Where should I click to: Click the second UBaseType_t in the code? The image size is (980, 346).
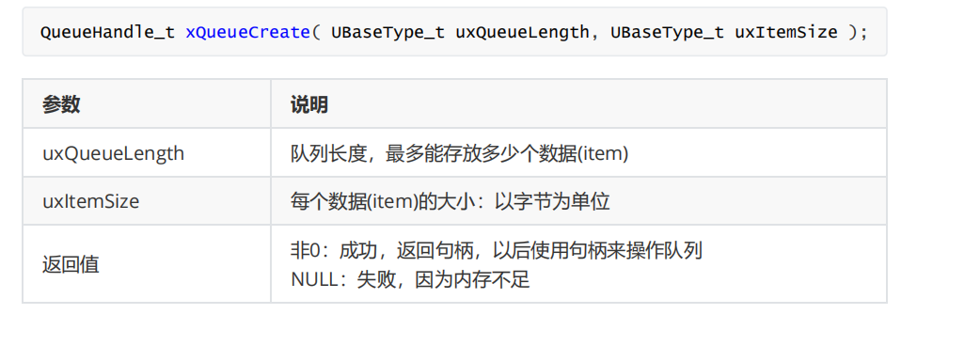tap(667, 32)
